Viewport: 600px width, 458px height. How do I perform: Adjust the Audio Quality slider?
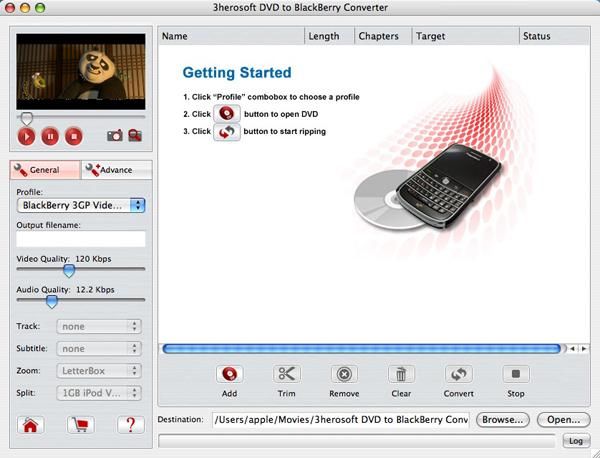coord(52,301)
